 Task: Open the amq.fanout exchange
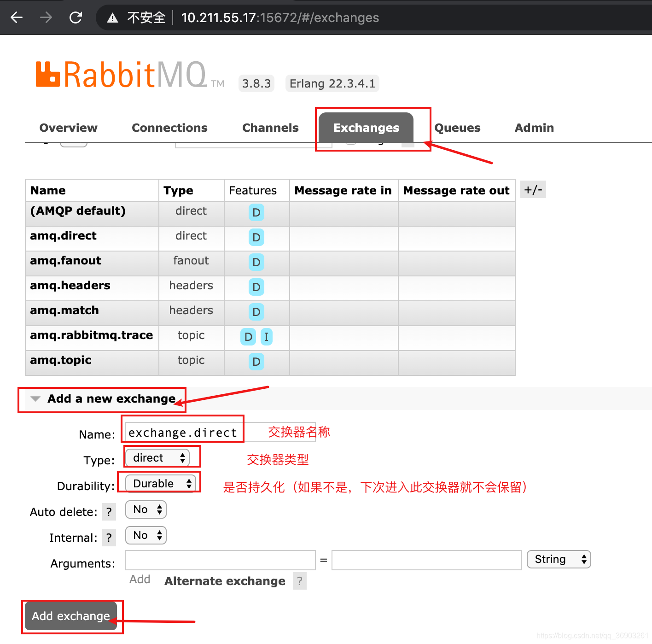point(65,260)
